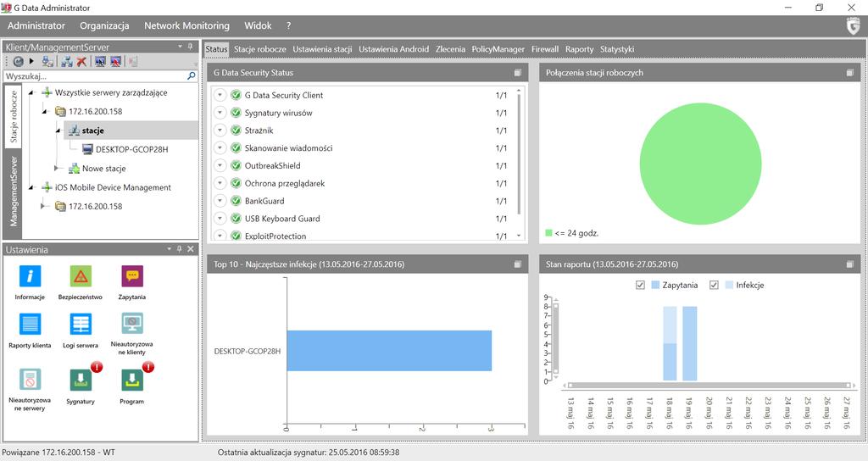
Task: Switch to the Statystyki tab
Action: click(617, 49)
